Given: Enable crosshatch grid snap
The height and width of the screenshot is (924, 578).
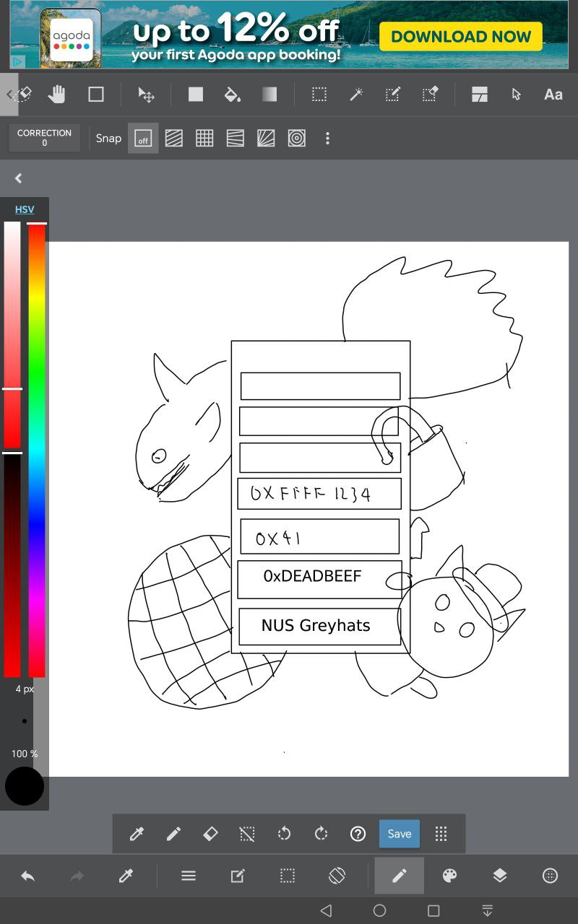Looking at the screenshot, I should 204,139.
